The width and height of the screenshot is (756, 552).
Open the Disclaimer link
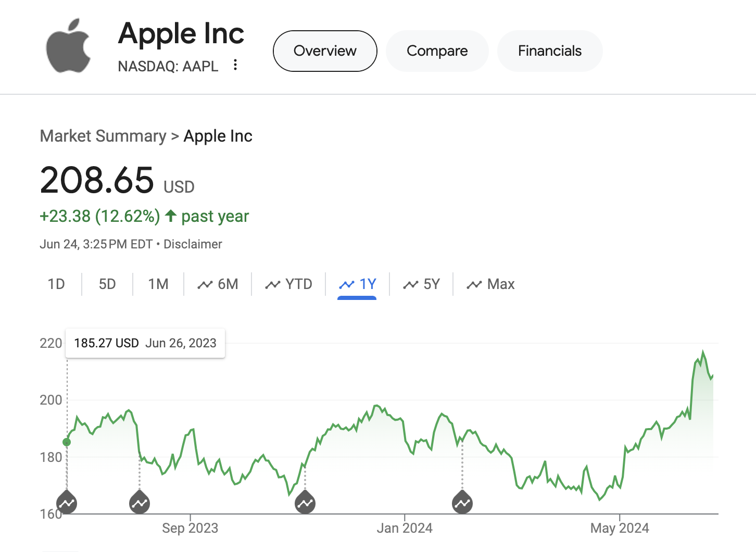coord(193,244)
